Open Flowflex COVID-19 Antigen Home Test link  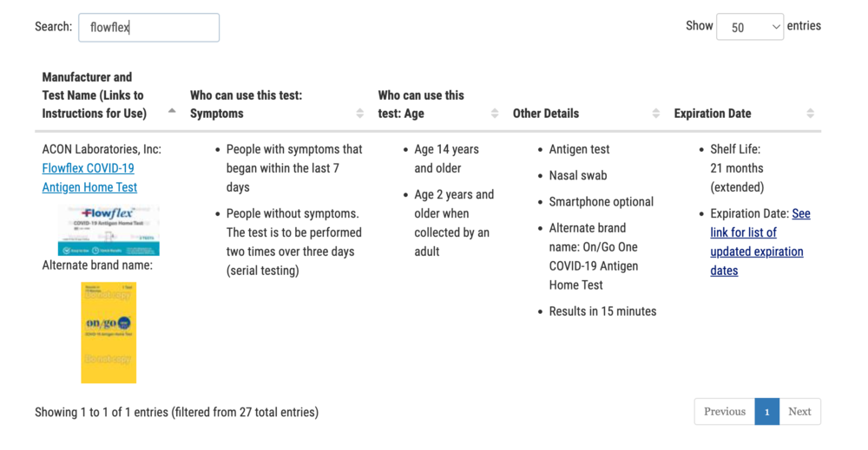click(89, 178)
